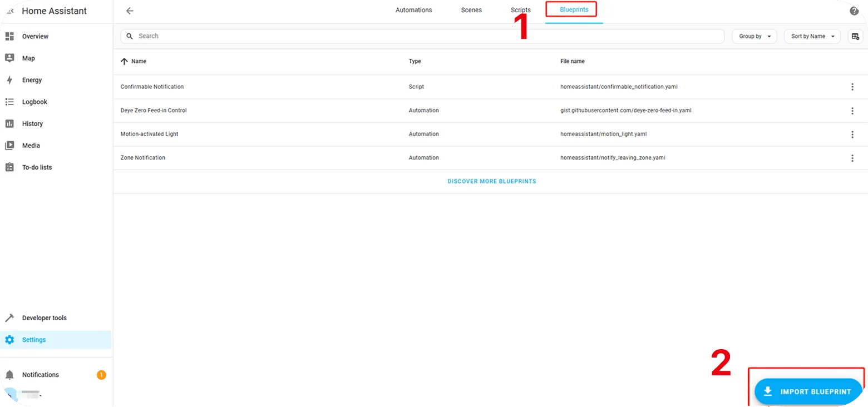Open table column settings icon
868x407 pixels.
[x=855, y=36]
